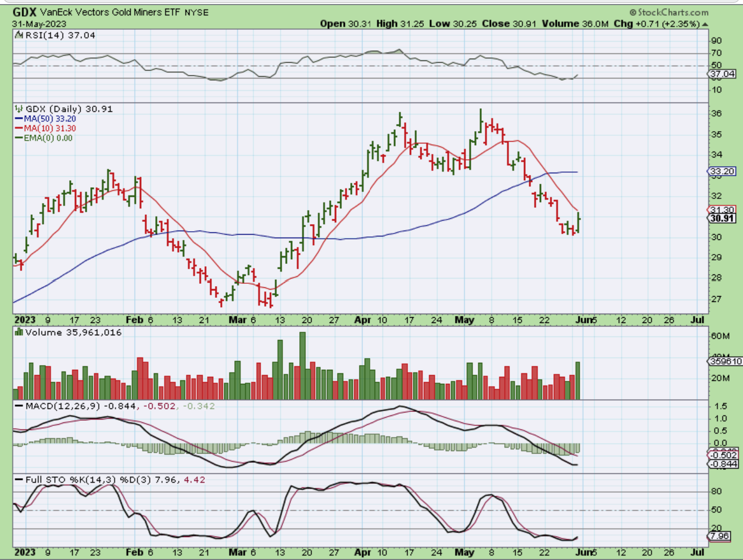Click the Volume 35,961,016 panel label

pyautogui.click(x=74, y=332)
